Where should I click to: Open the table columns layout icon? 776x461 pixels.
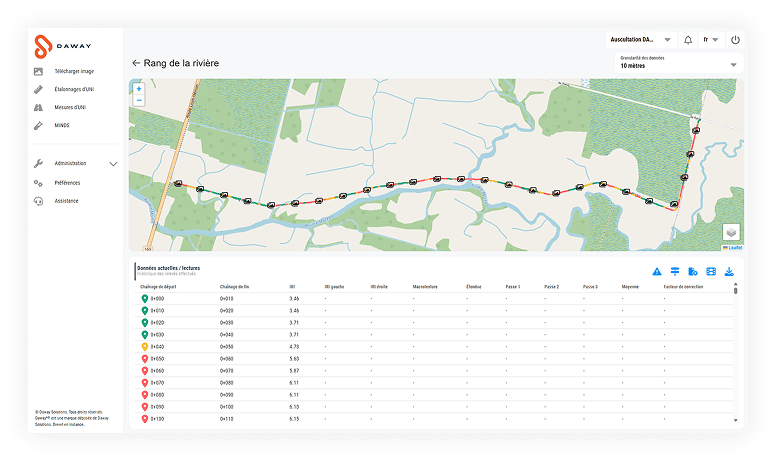(x=711, y=271)
